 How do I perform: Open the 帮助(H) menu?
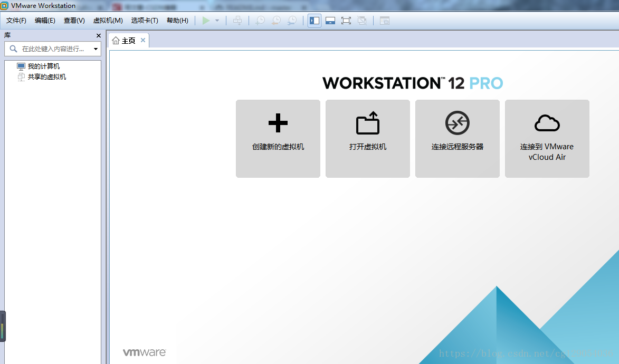177,21
